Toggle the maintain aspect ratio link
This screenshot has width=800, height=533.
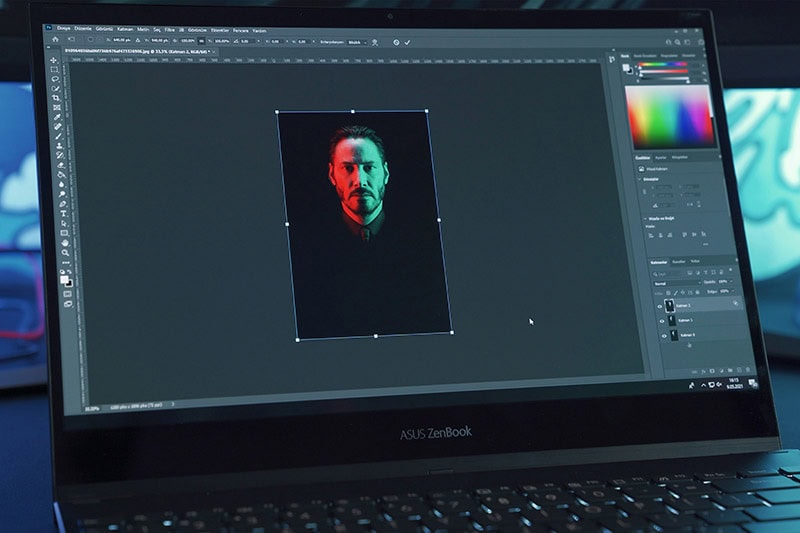(x=201, y=40)
